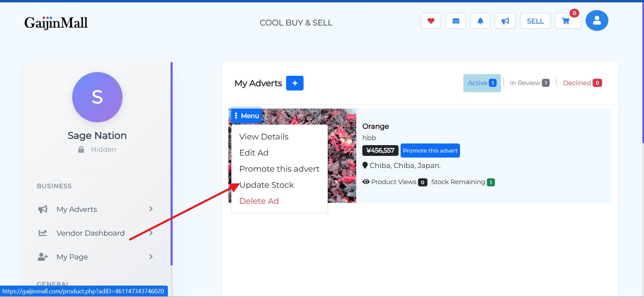Viewport: 644px width, 297px height.
Task: Open the user profile avatar icon
Action: pos(597,20)
